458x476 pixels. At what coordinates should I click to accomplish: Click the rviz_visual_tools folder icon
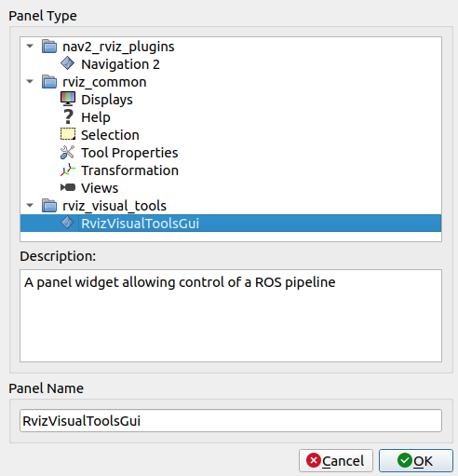pyautogui.click(x=49, y=205)
